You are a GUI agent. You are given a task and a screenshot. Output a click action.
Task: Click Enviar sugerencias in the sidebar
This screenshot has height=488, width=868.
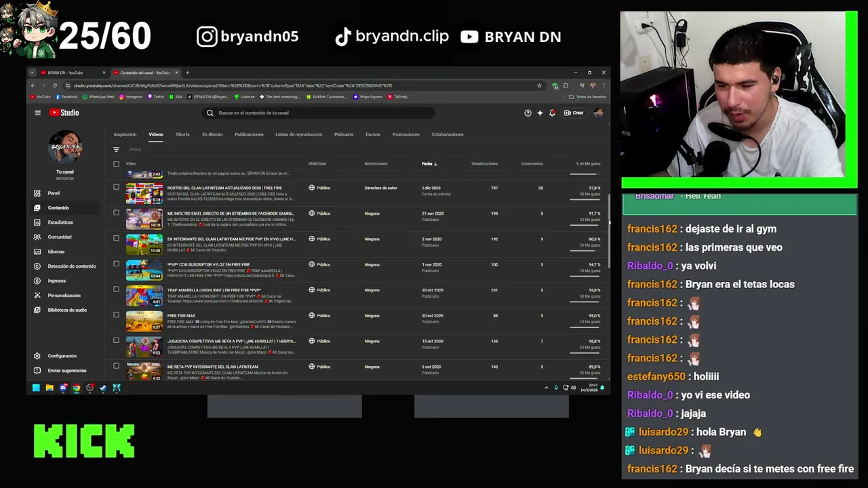67,371
